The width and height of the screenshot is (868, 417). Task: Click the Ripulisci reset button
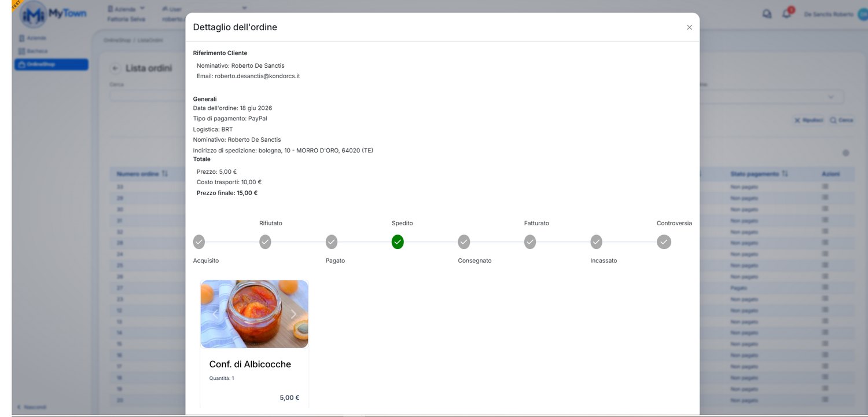pos(808,120)
